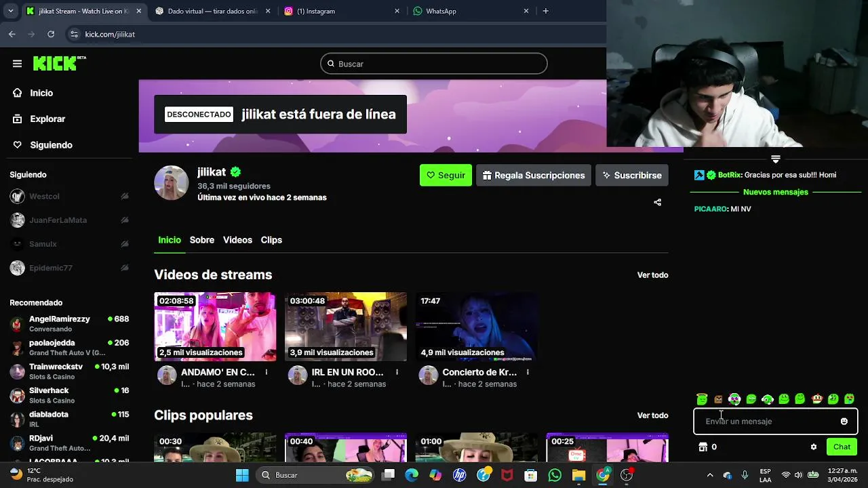Open options for IRL EN UN ROO... video
Viewport: 868px width, 488px height.
tap(397, 372)
